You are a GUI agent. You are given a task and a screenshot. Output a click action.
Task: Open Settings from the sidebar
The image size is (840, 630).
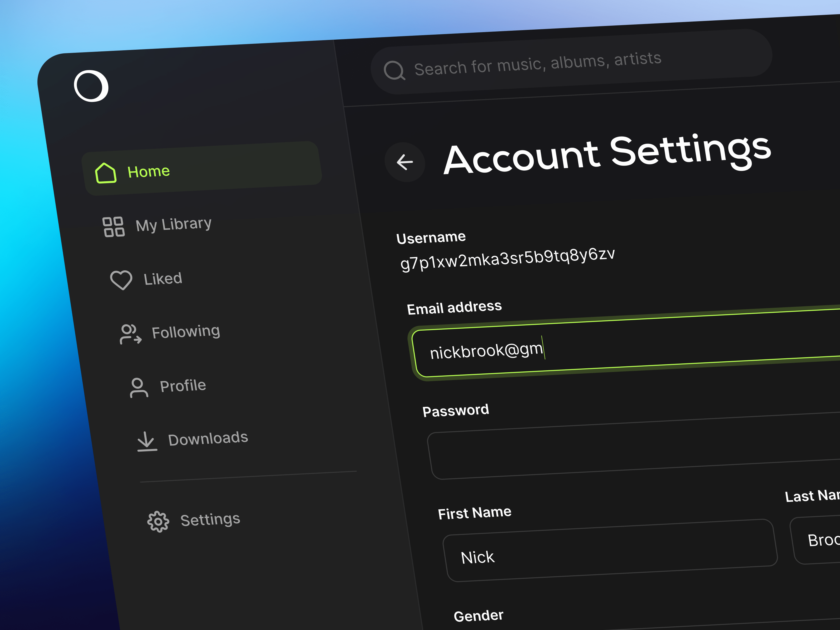click(x=210, y=520)
